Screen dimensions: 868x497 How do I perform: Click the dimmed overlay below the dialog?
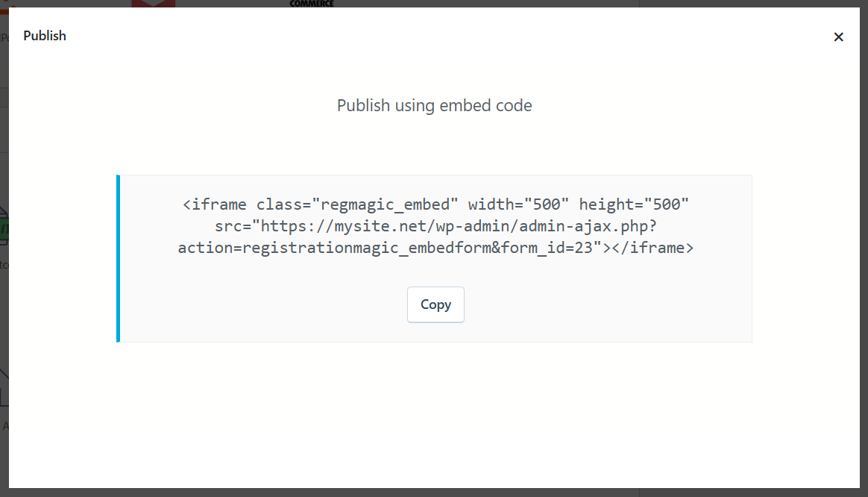434,493
